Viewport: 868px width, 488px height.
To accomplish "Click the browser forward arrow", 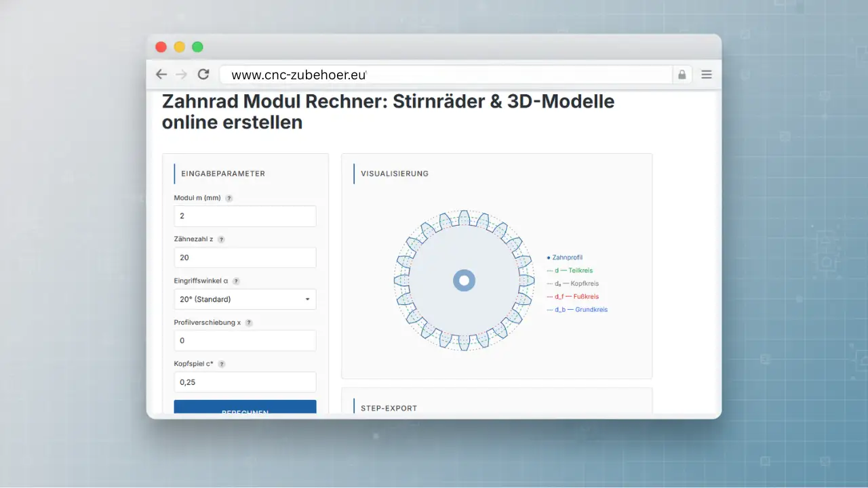I will tap(181, 75).
